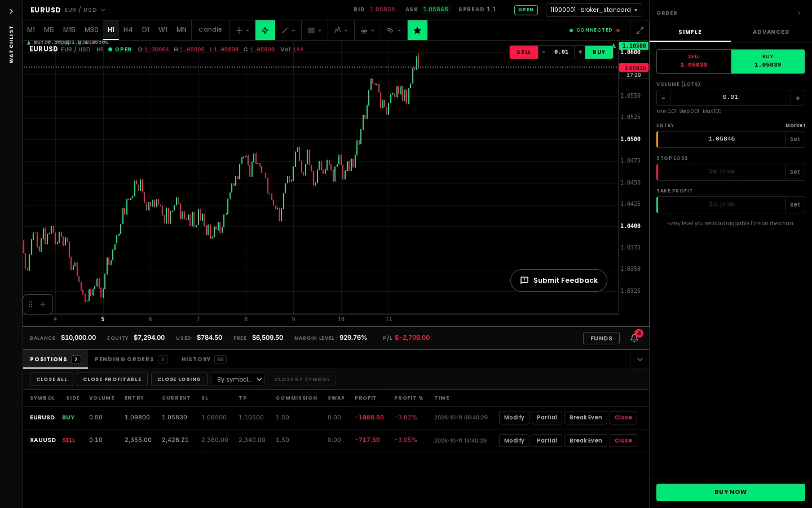This screenshot has height=508, width=812.
Task: Select the H4 timeframe
Action: (x=128, y=30)
